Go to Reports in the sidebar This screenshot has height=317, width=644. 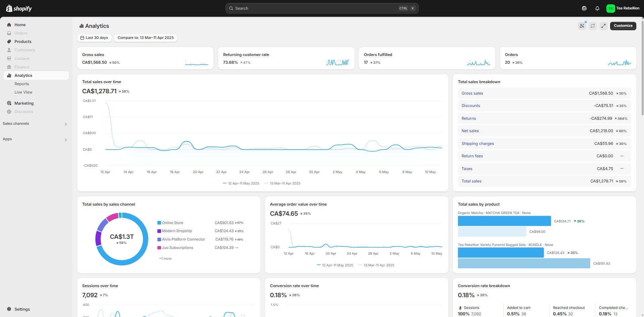tap(22, 84)
